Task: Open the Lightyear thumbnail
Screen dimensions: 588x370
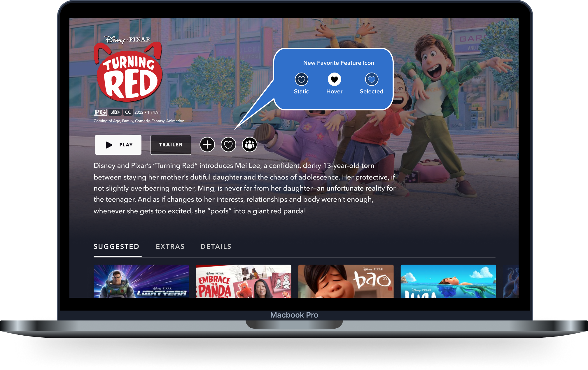Action: point(141,281)
